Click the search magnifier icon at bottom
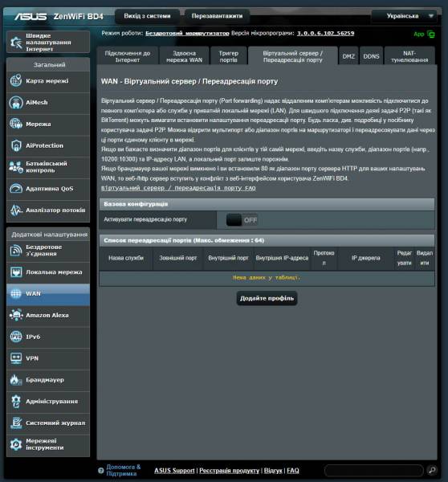Viewport: 448px width, 482px height. click(x=432, y=470)
